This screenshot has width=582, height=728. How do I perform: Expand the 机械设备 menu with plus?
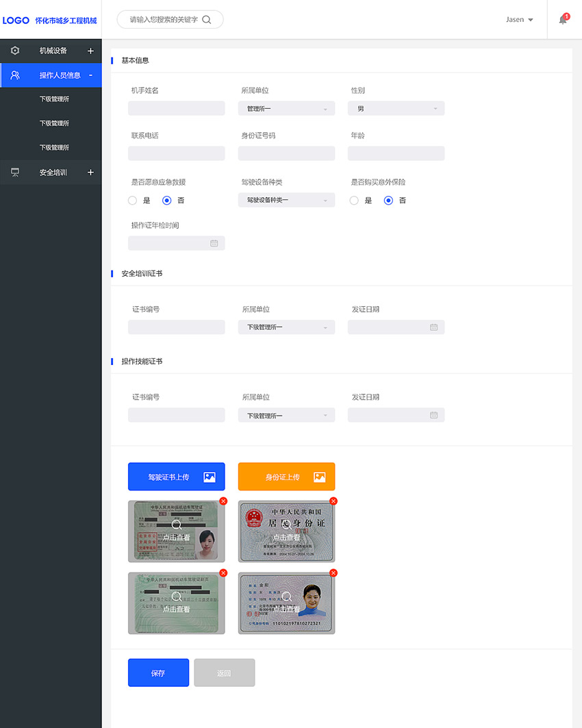click(90, 51)
